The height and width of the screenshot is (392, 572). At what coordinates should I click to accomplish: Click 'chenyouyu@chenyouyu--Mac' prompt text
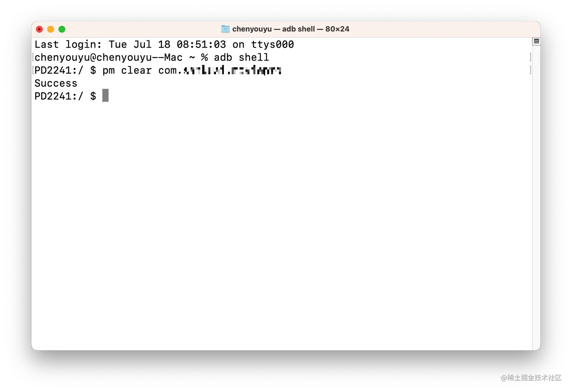pos(109,58)
